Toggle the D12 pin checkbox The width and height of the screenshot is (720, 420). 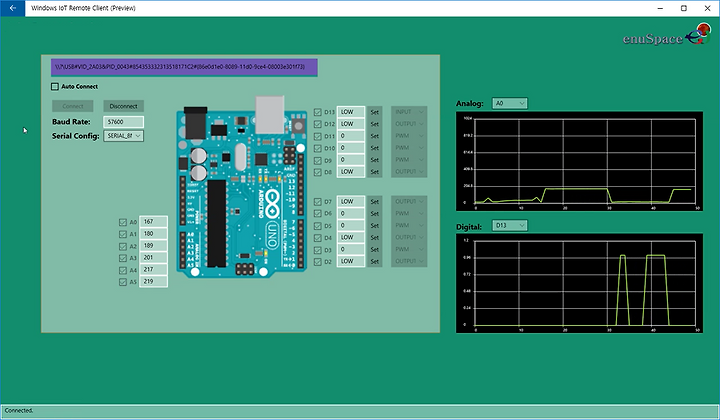click(x=317, y=124)
